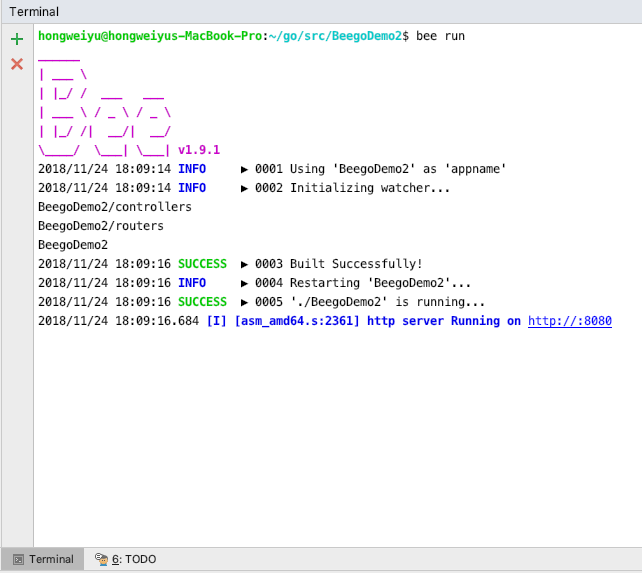642x573 pixels.
Task: Click the BeegoDemo2/routers output line
Action: tap(100, 226)
